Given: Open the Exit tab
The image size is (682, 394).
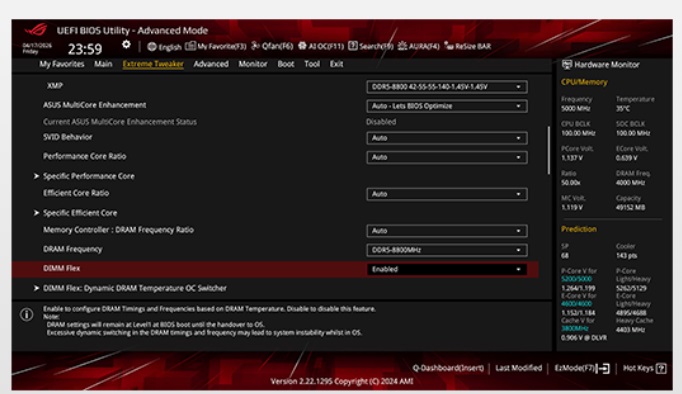Looking at the screenshot, I should point(336,64).
